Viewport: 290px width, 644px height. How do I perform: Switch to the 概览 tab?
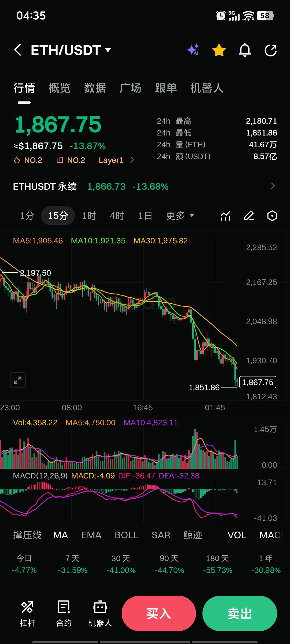(60, 88)
